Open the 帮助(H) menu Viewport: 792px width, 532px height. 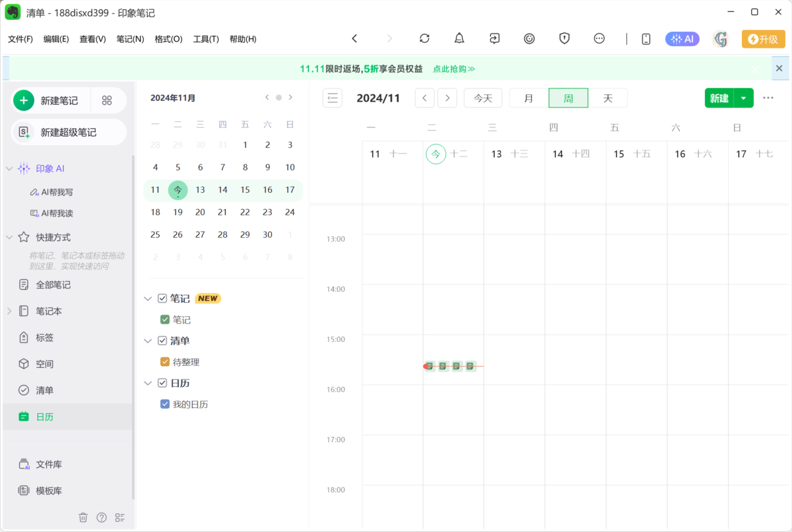click(243, 39)
